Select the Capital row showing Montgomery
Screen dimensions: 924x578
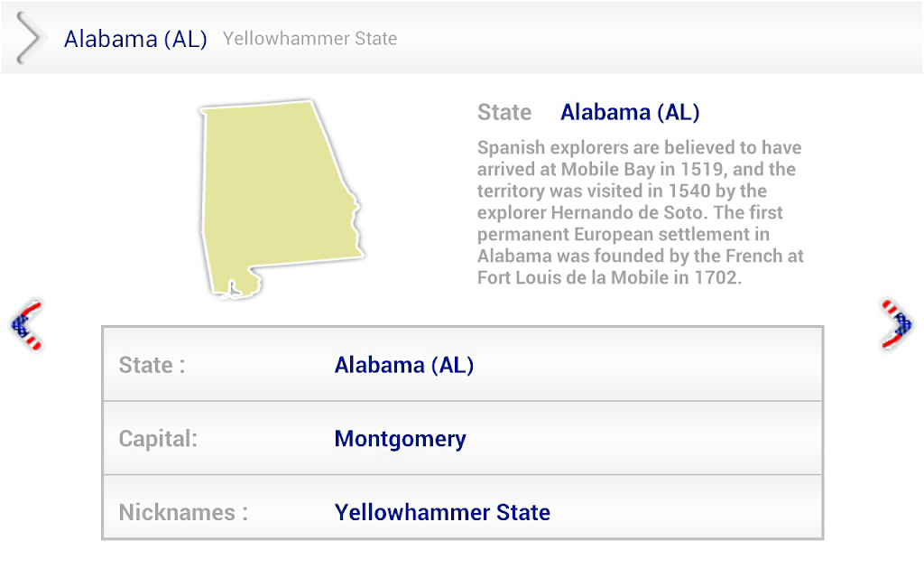463,438
